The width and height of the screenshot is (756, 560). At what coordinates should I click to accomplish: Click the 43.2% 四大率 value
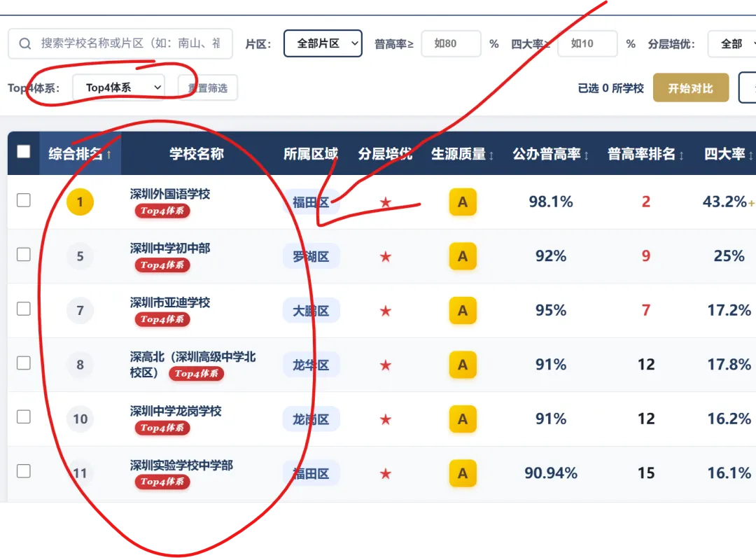724,202
